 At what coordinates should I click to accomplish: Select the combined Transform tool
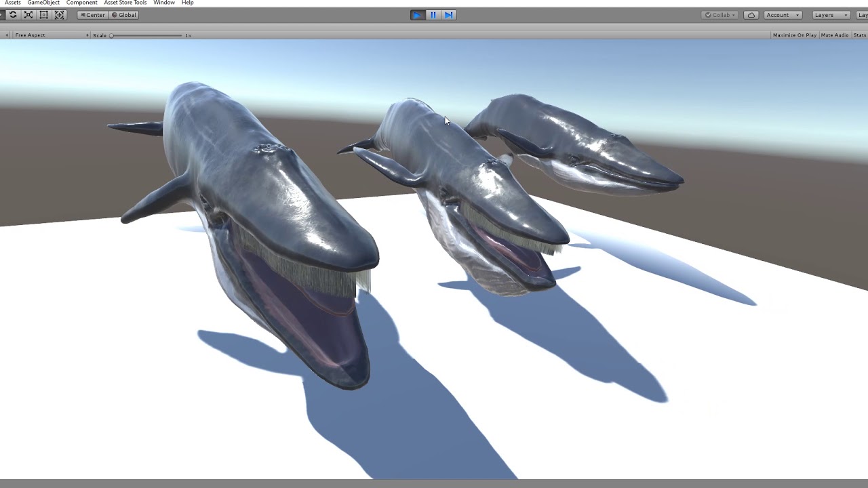coord(59,15)
